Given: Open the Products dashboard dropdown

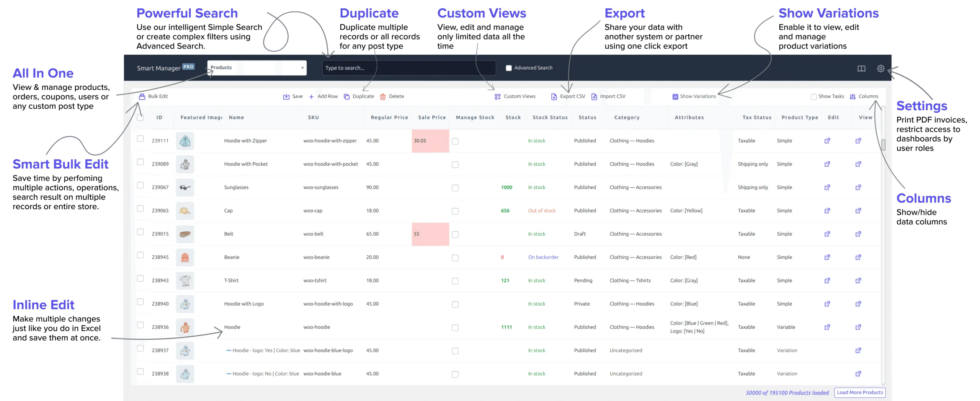Looking at the screenshot, I should tap(257, 68).
